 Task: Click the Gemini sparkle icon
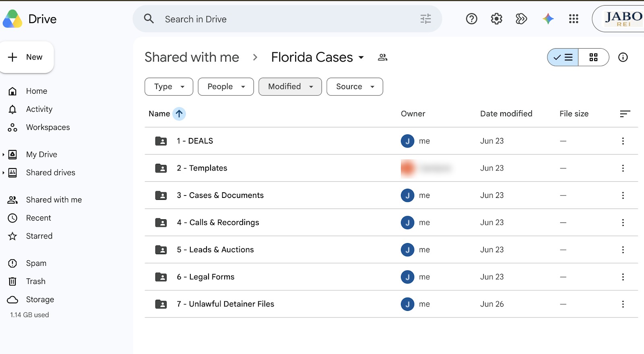[548, 19]
